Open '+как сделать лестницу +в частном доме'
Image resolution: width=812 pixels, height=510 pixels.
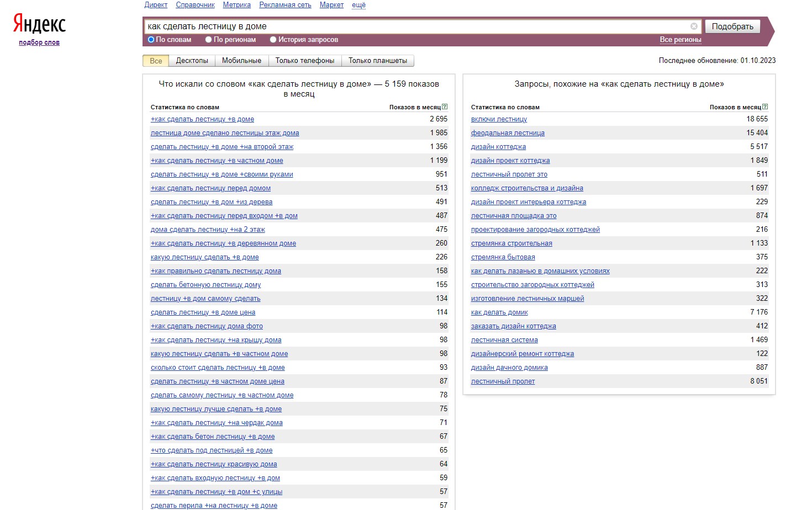(217, 161)
